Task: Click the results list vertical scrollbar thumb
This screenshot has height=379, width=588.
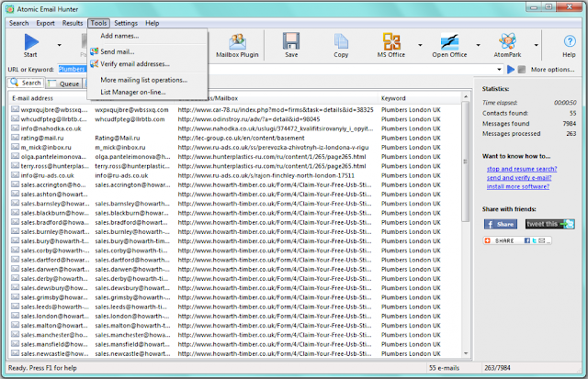Action: click(x=466, y=162)
